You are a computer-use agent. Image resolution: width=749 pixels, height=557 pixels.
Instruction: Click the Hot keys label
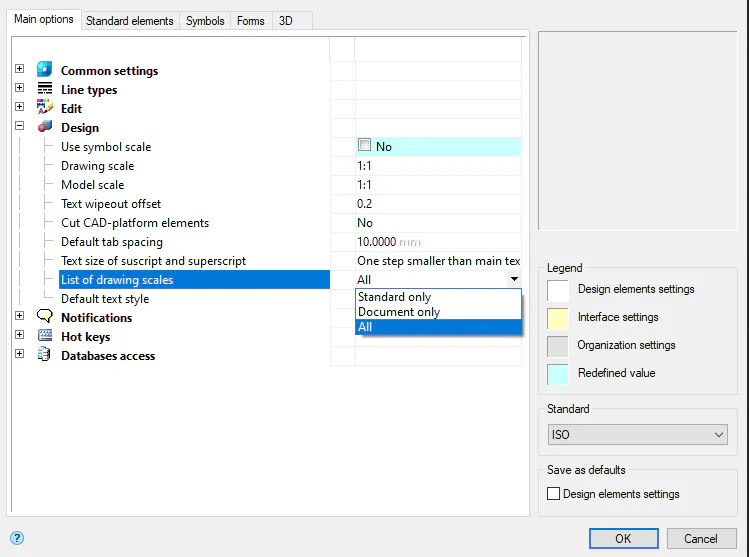point(86,337)
